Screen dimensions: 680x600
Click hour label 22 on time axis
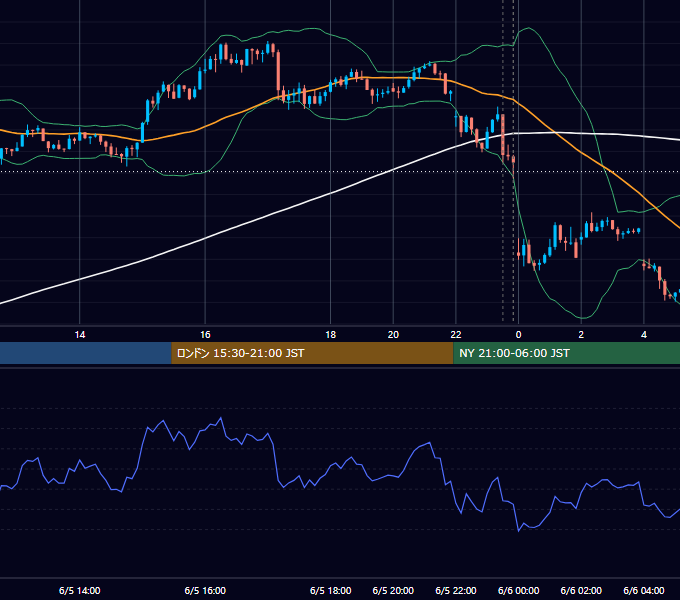pyautogui.click(x=456, y=335)
